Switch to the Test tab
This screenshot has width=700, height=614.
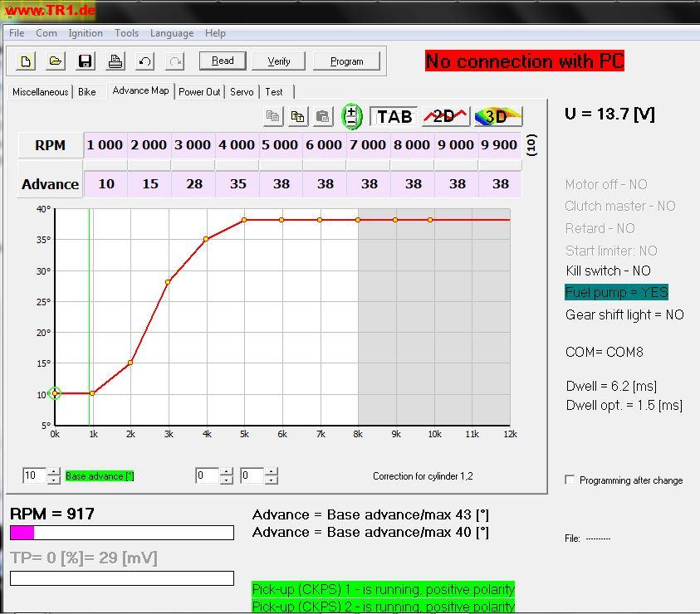274,92
